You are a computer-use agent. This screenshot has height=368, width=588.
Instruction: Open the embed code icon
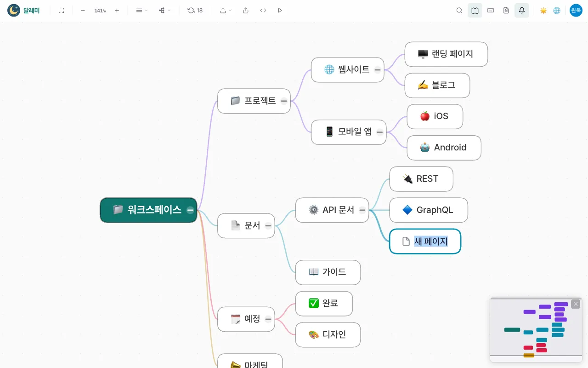click(x=263, y=10)
